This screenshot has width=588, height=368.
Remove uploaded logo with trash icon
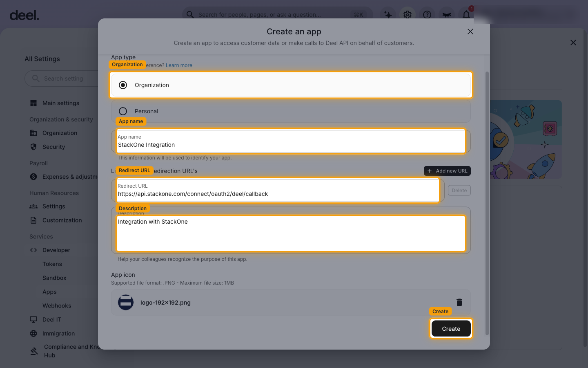point(459,303)
